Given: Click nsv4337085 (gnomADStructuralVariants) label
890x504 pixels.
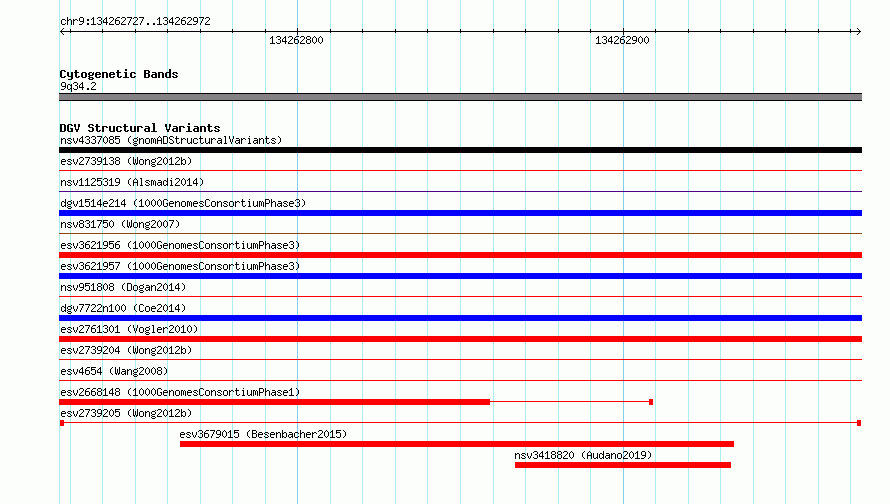Looking at the screenshot, I should tap(171, 140).
